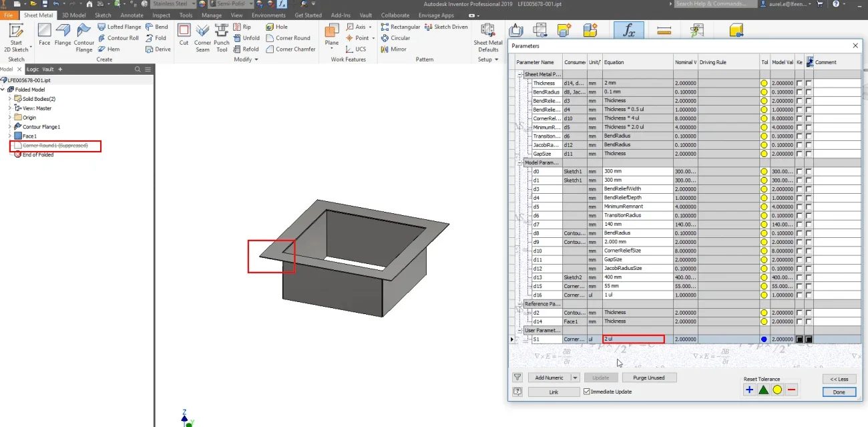Click the Purge Unused button
Screen dimensions: 868x427
coord(648,378)
